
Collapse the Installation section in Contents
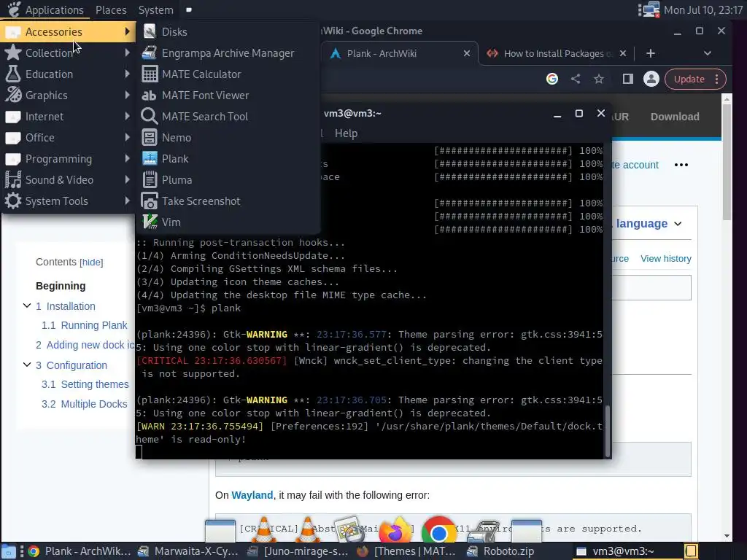coord(27,306)
